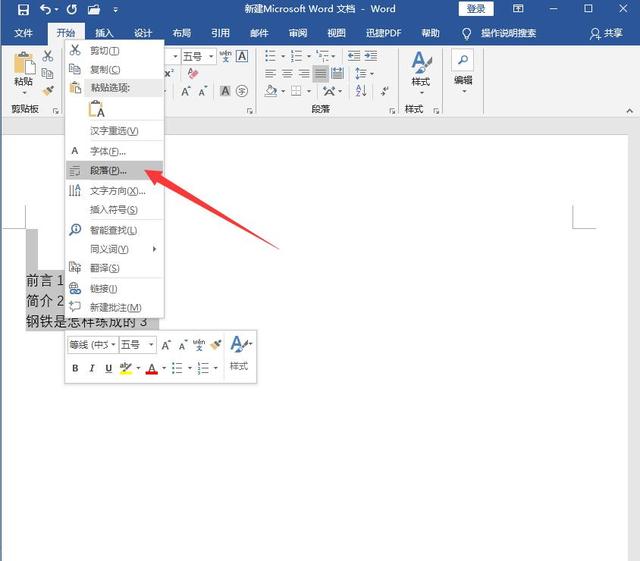Image resolution: width=640 pixels, height=561 pixels.
Task: Toggle Underline in the mini toolbar
Action: point(108,369)
